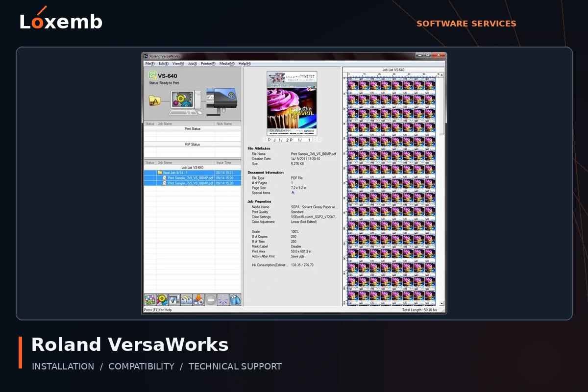Click the Page Size value 7.2 x 9.2 in

(x=299, y=188)
